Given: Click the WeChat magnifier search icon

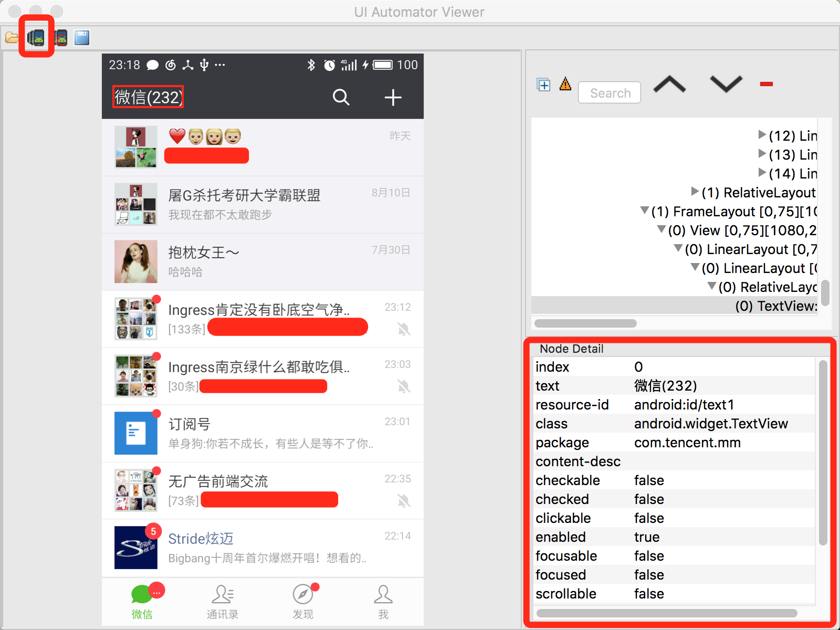Looking at the screenshot, I should (x=341, y=97).
